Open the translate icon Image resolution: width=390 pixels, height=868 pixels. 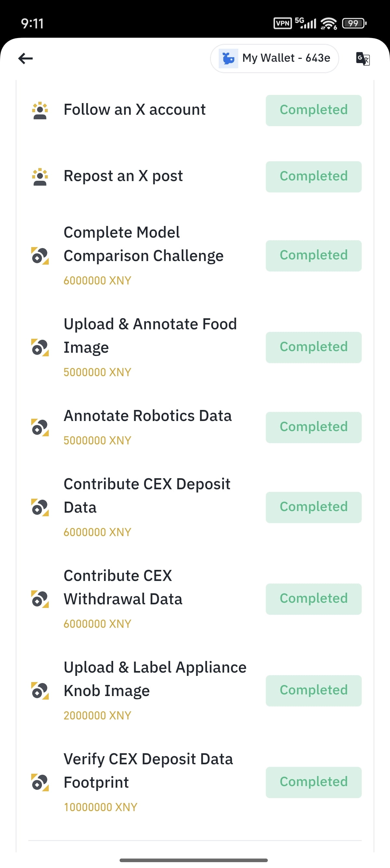(363, 59)
